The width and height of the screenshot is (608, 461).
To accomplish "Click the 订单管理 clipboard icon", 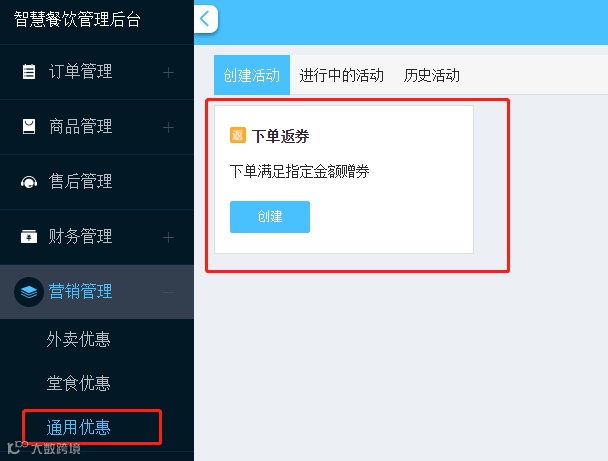I will (29, 72).
